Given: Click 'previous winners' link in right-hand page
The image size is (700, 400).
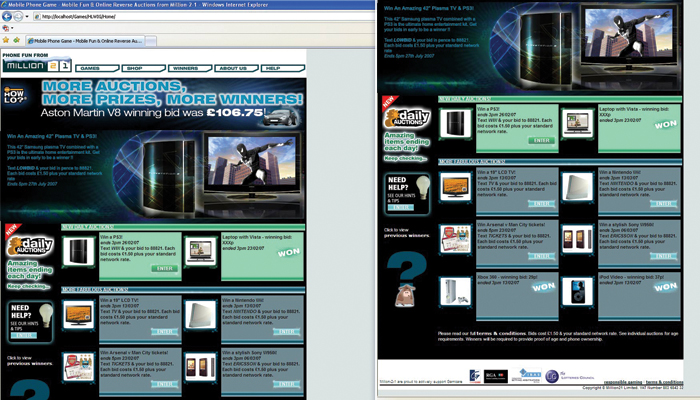Looking at the screenshot, I should point(406,235).
